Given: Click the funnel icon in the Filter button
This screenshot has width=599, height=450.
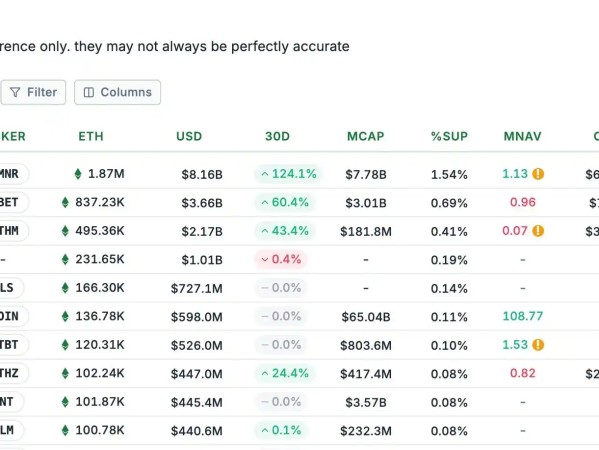Looking at the screenshot, I should [x=15, y=92].
